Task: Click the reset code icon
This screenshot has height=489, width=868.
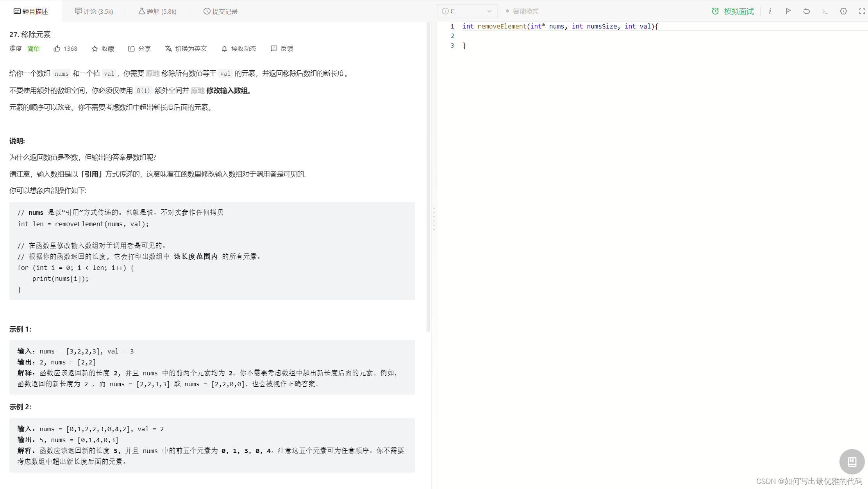Action: coord(807,11)
